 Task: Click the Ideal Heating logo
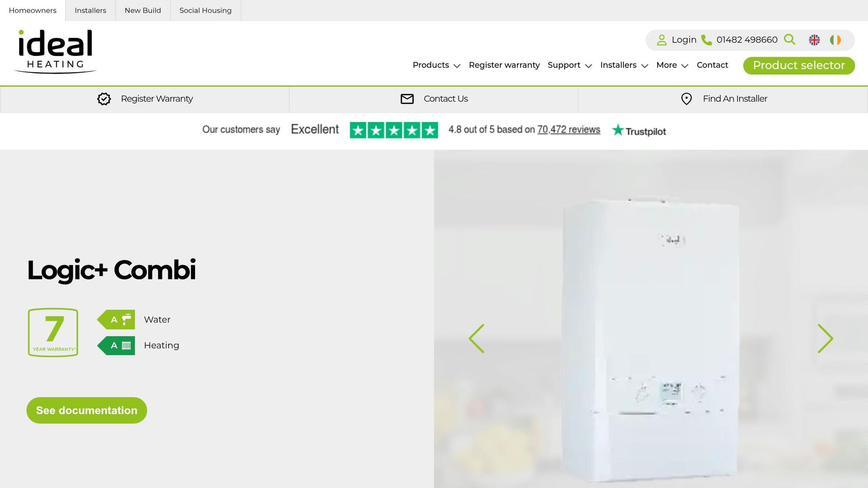[56, 51]
